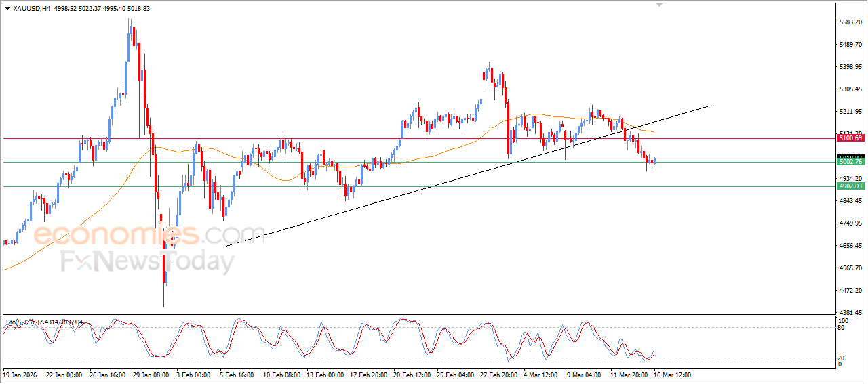Click the 25 Feb 04:00 date label
The width and height of the screenshot is (868, 384).
click(454, 374)
